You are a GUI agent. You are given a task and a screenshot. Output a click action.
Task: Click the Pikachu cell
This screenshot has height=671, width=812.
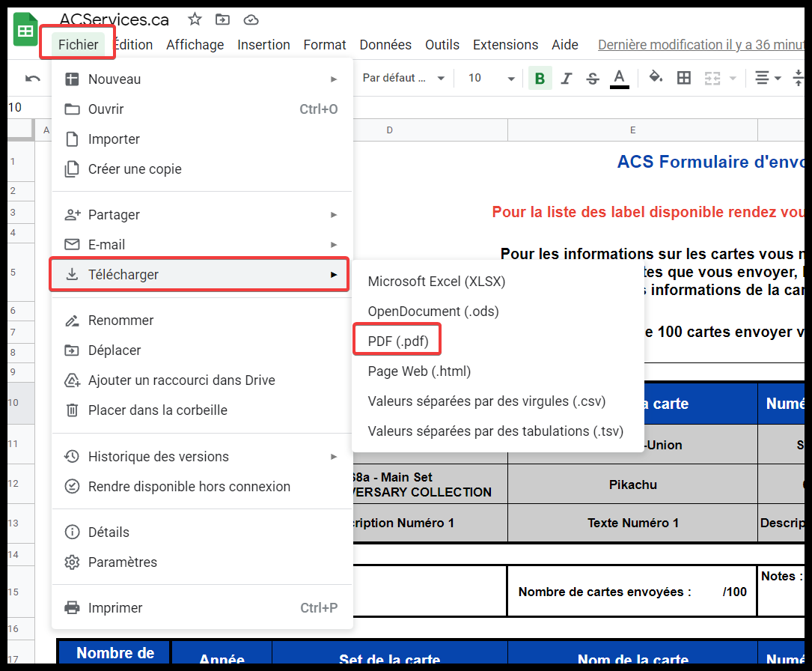632,485
